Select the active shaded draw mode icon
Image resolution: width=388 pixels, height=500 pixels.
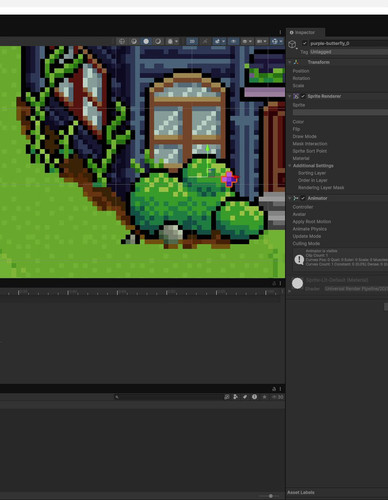(x=146, y=41)
